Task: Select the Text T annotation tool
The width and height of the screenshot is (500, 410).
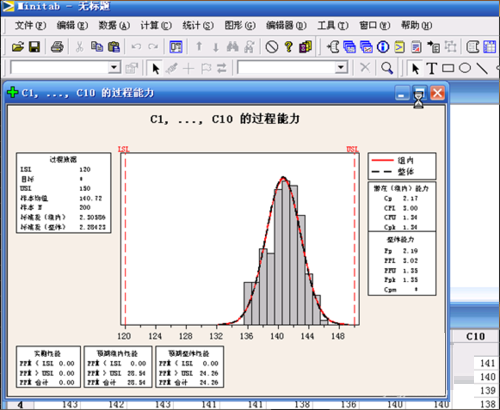Action: coord(432,68)
